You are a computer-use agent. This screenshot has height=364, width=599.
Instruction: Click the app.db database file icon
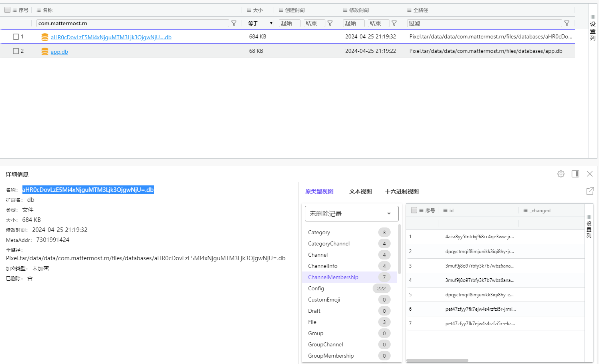point(45,52)
